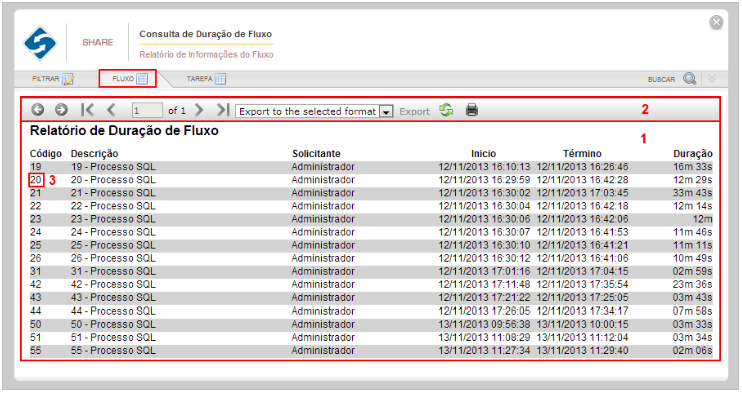Click the 'Relatório de Informações do Fluxo' subtitle
The image size is (742, 393).
pyautogui.click(x=206, y=54)
